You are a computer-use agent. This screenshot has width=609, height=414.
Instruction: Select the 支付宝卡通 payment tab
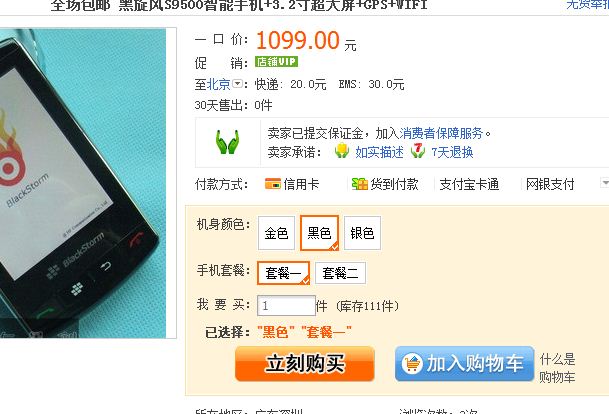coord(469,184)
